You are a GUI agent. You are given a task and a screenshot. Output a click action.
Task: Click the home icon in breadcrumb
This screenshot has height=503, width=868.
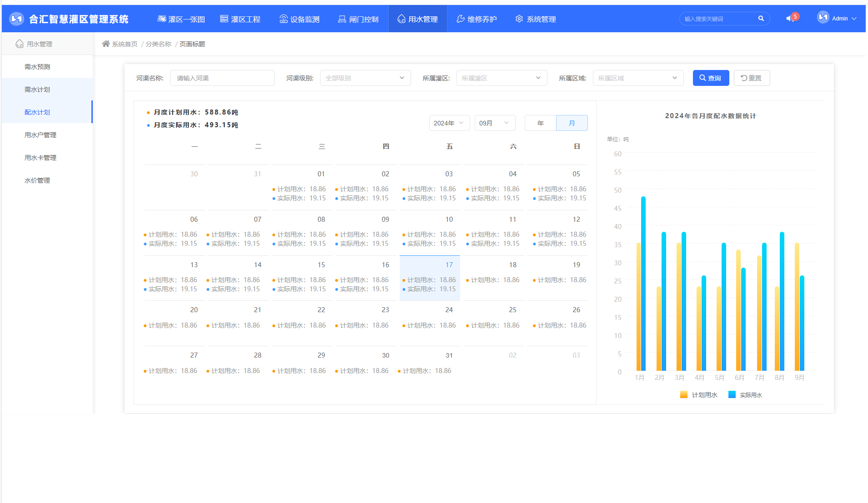106,44
